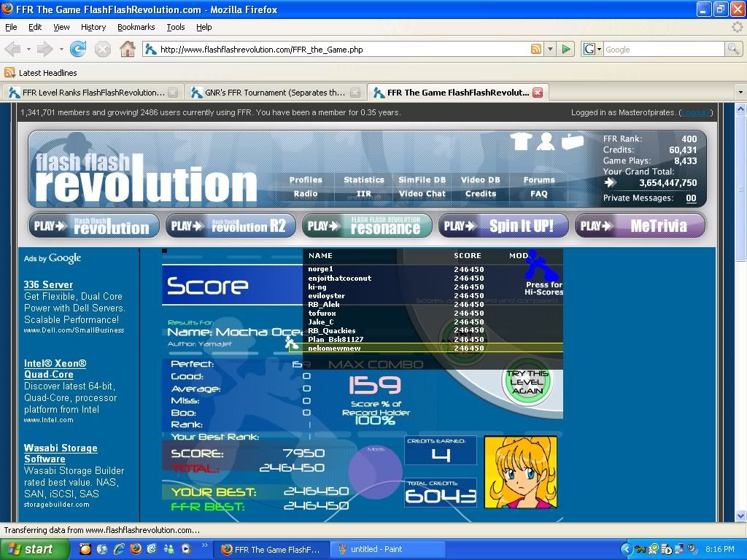Click the Back arrow navigation button

(x=13, y=50)
